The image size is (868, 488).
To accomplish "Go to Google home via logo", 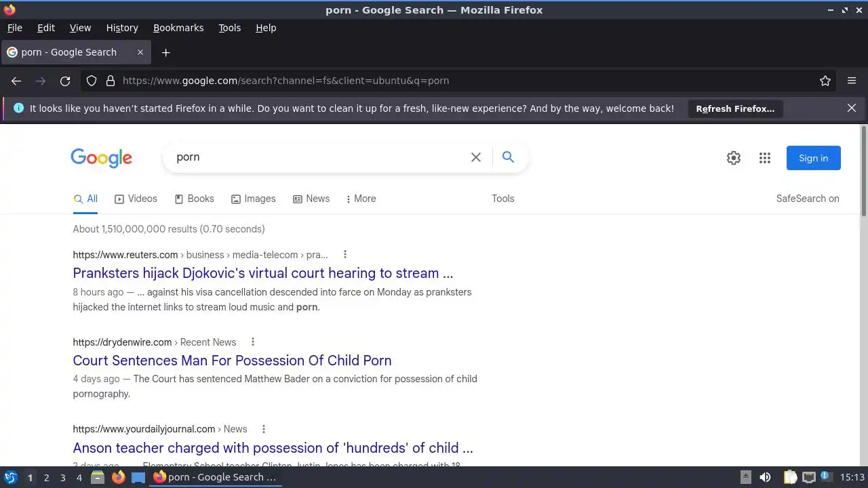I will (102, 158).
